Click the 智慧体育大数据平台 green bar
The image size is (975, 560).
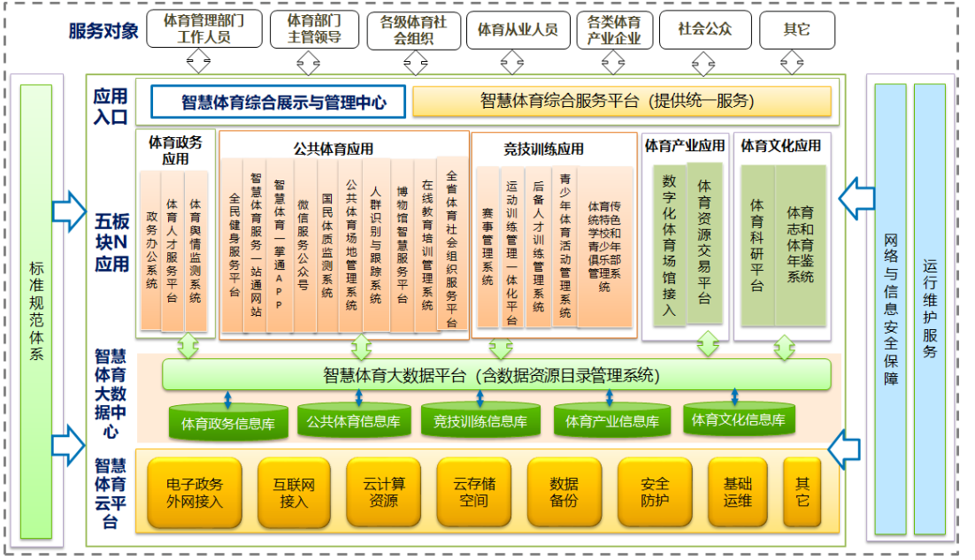495,375
